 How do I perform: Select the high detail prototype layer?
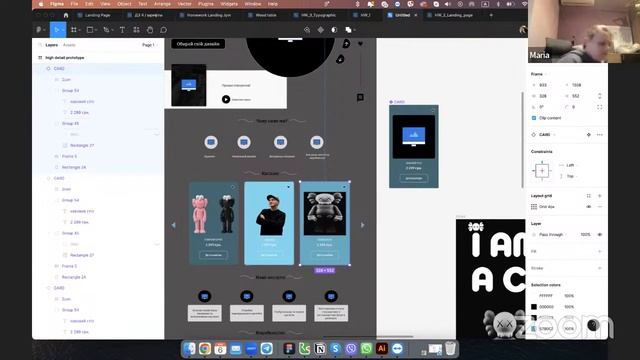tap(64, 58)
